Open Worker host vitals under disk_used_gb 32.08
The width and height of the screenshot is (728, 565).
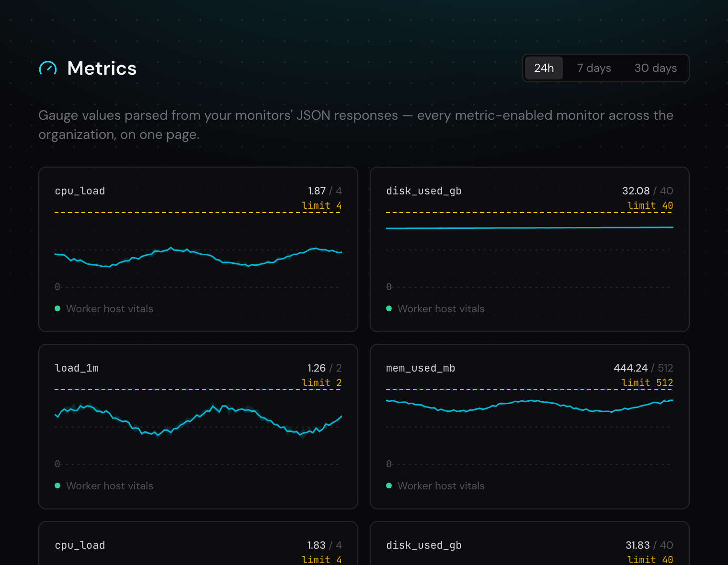click(x=441, y=309)
